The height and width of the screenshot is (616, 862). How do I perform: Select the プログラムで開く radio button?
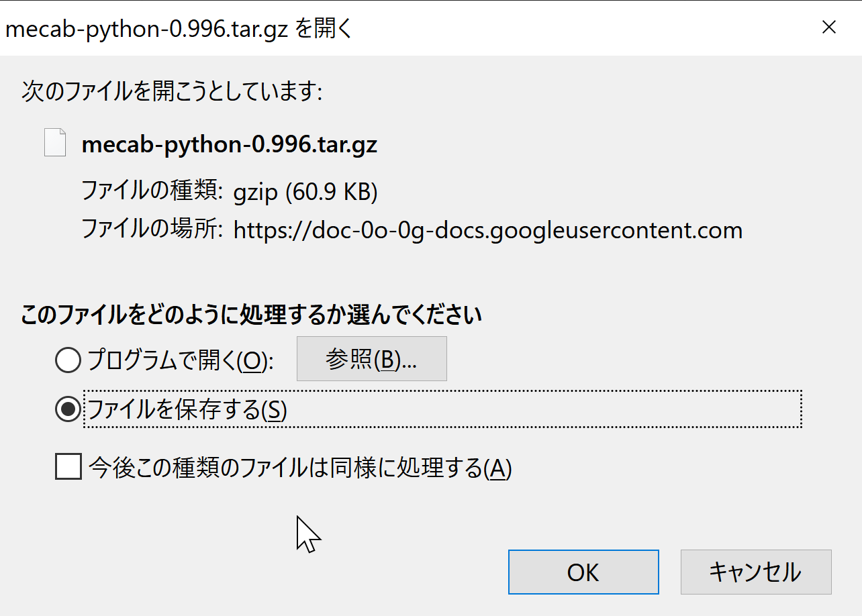click(x=68, y=361)
